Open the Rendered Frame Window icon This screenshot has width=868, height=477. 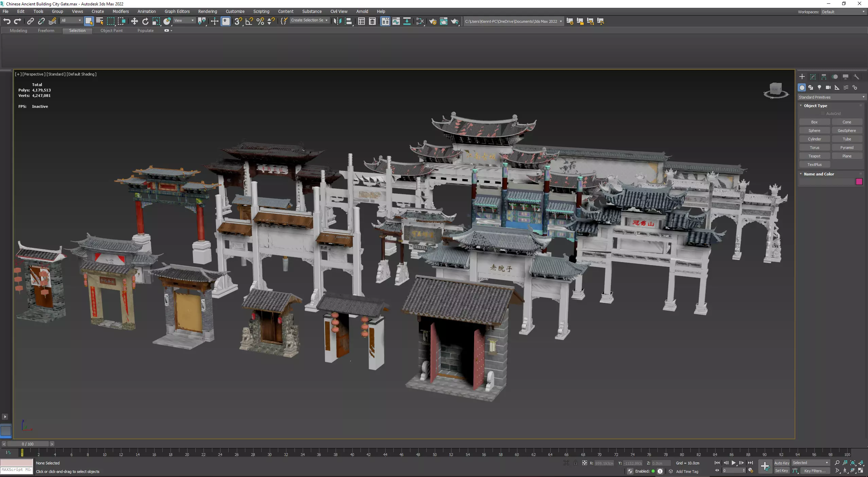click(444, 21)
